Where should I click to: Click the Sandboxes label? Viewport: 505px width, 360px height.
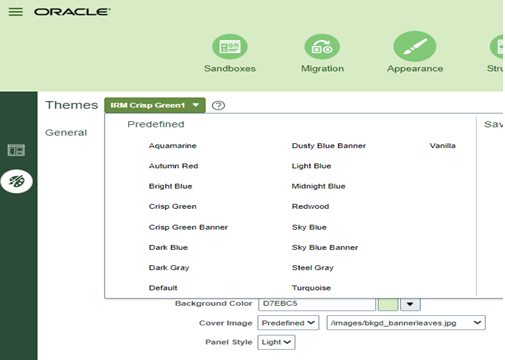[230, 69]
